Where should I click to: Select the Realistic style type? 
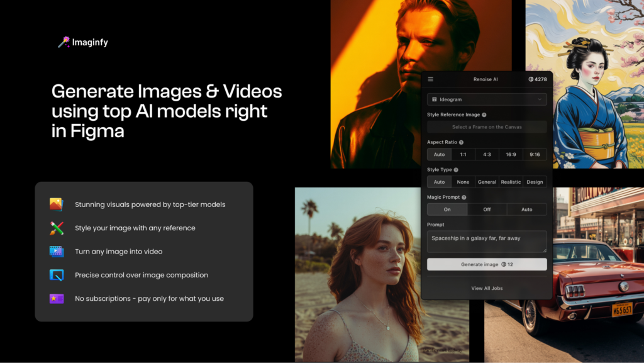[511, 182]
